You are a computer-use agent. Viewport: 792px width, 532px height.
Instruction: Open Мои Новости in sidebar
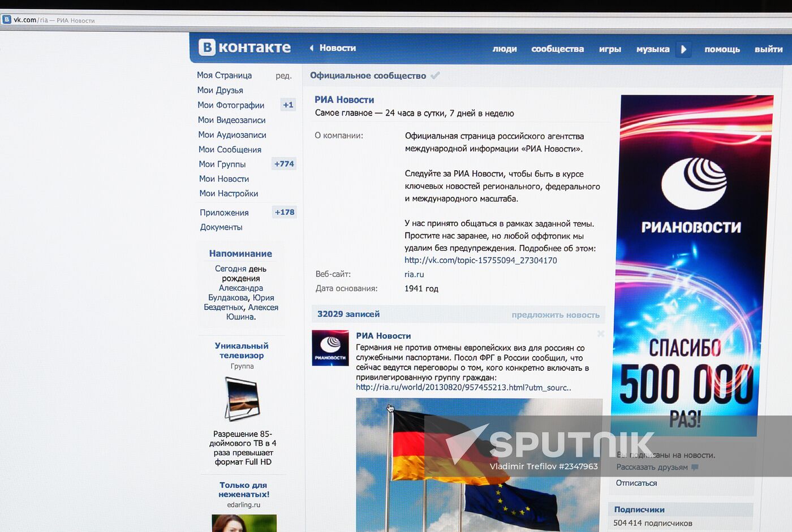[224, 179]
